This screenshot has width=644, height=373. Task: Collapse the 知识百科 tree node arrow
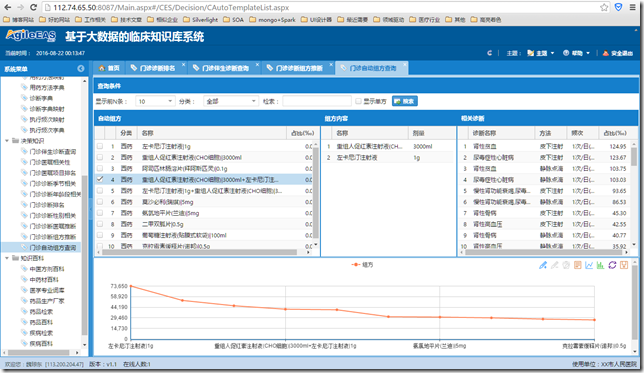click(7, 258)
